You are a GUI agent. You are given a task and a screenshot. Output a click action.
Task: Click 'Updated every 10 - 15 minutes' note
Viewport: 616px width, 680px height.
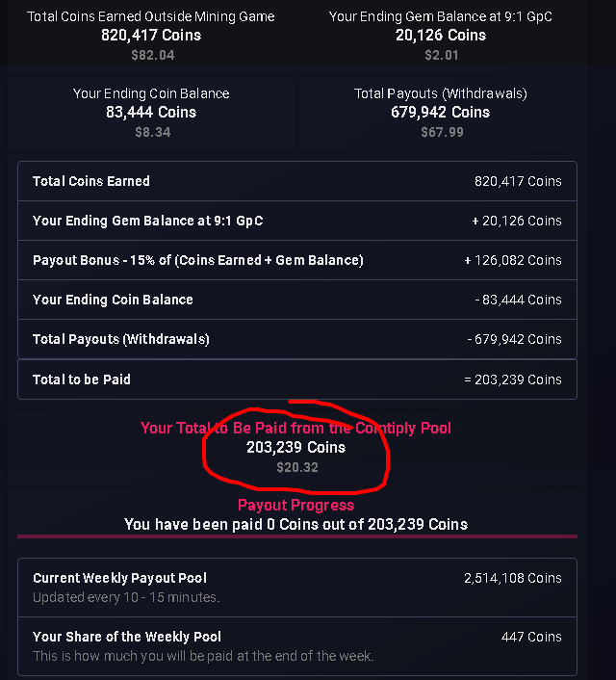click(126, 597)
